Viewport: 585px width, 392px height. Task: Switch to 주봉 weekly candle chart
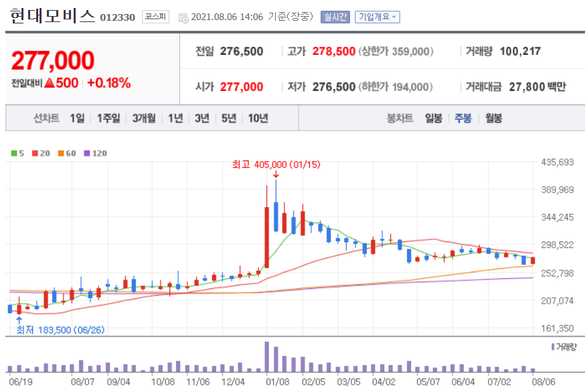coord(463,118)
